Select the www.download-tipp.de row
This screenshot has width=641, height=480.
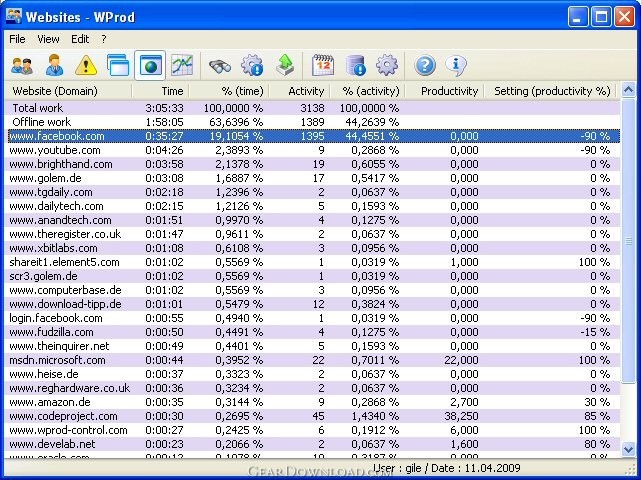tap(313, 304)
